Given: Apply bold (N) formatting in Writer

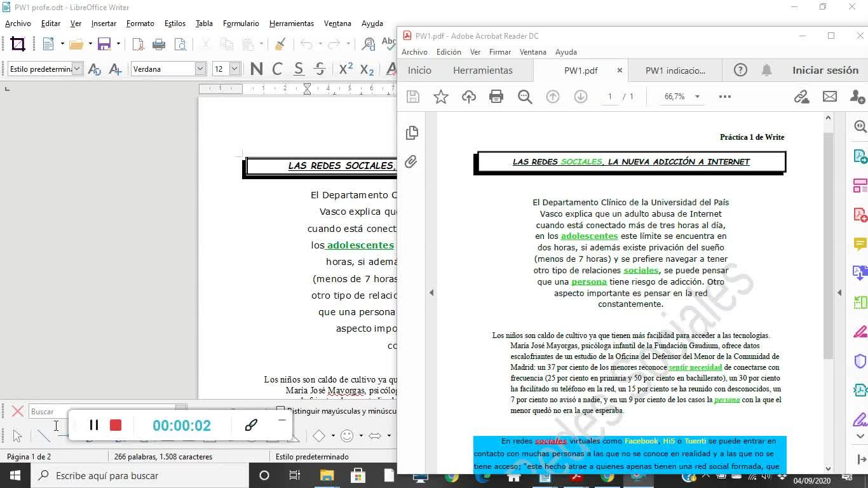Looking at the screenshot, I should coord(257,69).
